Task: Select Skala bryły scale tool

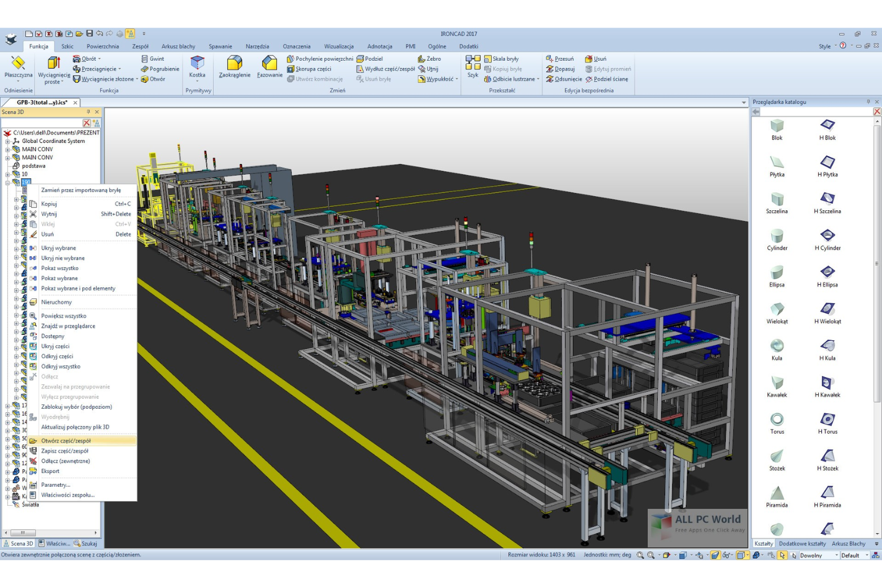Action: (501, 59)
